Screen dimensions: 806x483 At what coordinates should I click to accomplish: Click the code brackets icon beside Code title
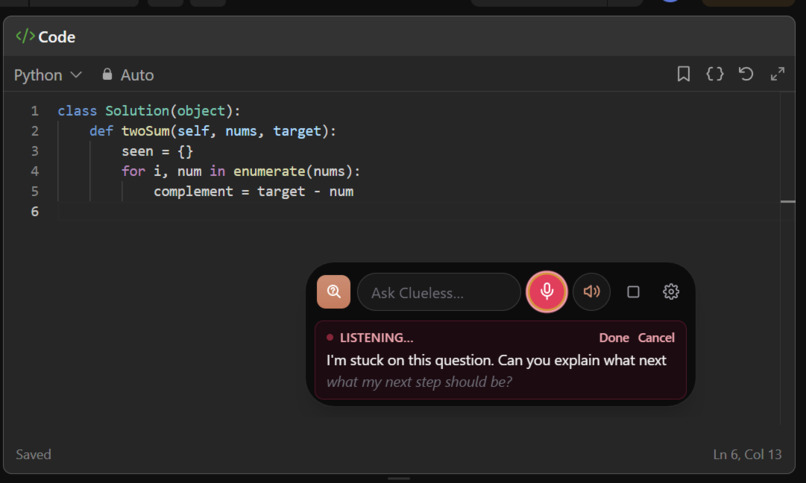25,36
